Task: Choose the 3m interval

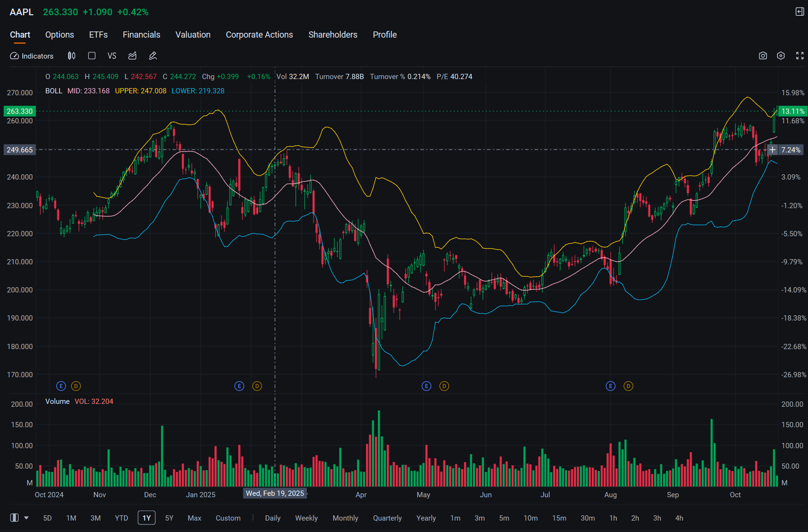Action: 480,518
